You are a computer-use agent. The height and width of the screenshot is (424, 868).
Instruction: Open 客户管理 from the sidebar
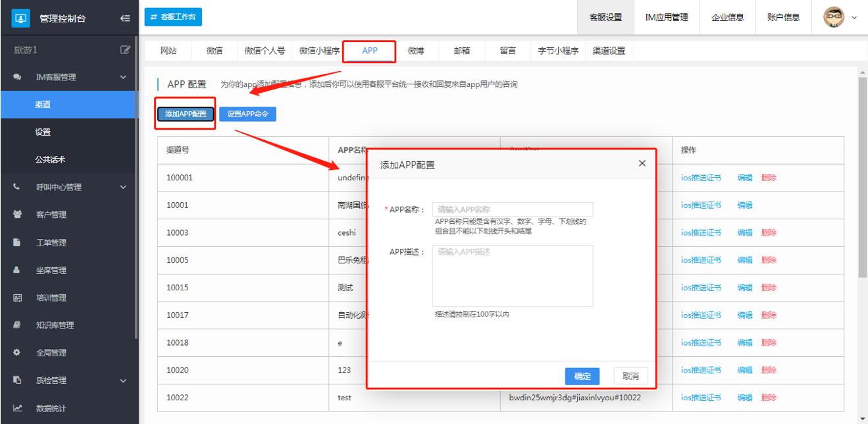tap(51, 215)
